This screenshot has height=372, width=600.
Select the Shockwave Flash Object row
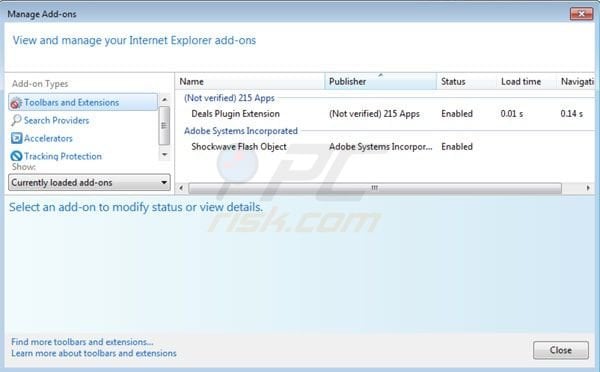coord(385,147)
